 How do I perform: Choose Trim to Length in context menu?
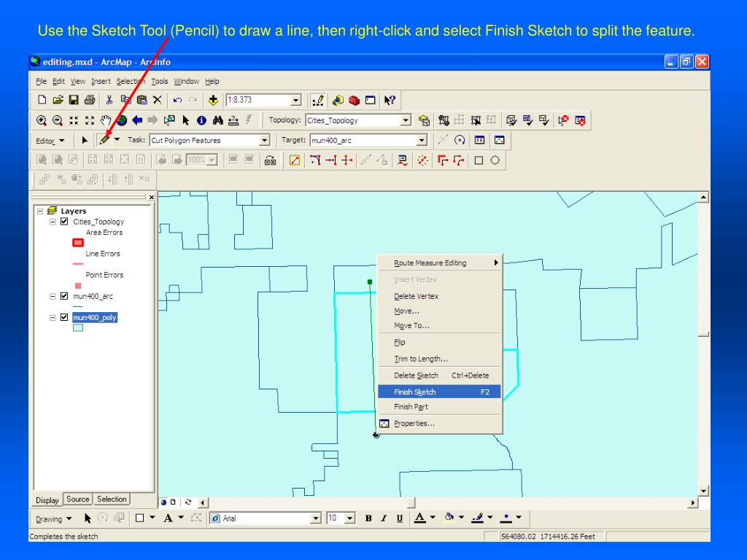click(439, 359)
